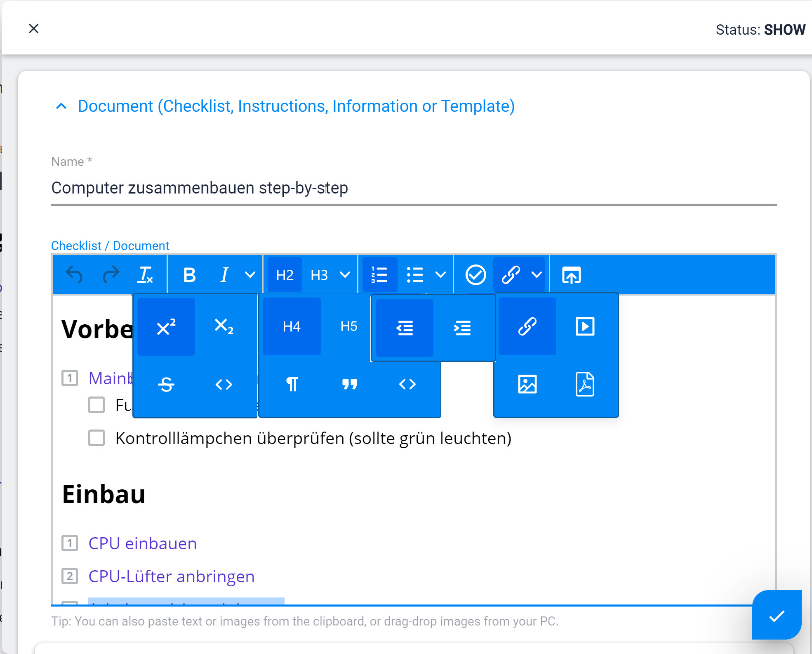812x654 pixels.
Task: Collapse the Document section
Action: 61,106
